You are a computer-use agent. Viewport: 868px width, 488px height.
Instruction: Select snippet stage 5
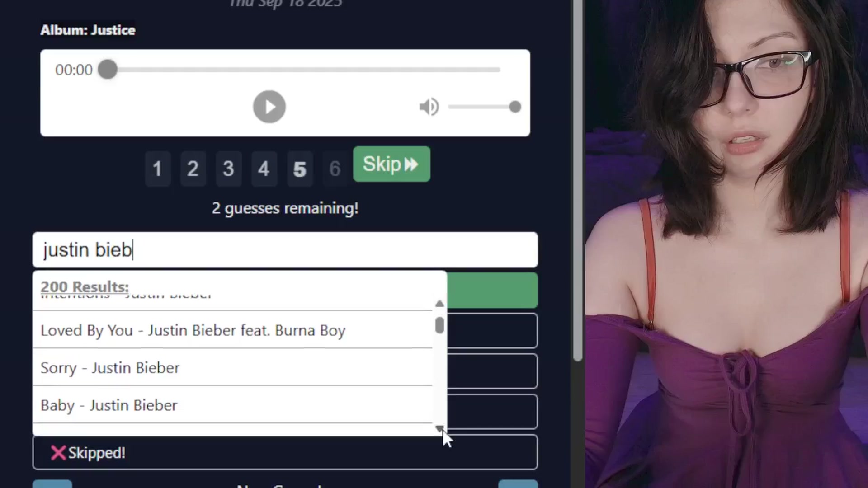click(300, 169)
